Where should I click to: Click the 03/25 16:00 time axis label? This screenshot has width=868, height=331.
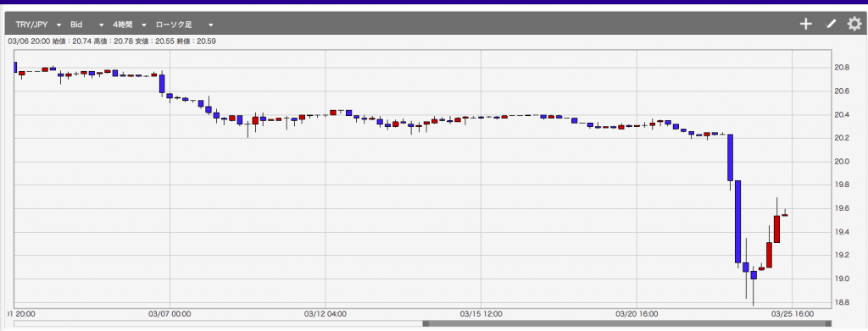point(793,313)
